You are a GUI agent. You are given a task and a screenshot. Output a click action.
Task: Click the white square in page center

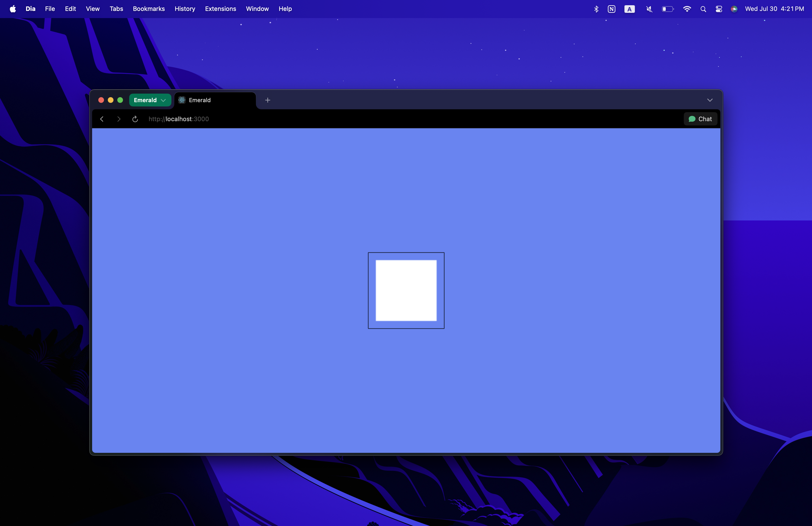click(x=406, y=291)
